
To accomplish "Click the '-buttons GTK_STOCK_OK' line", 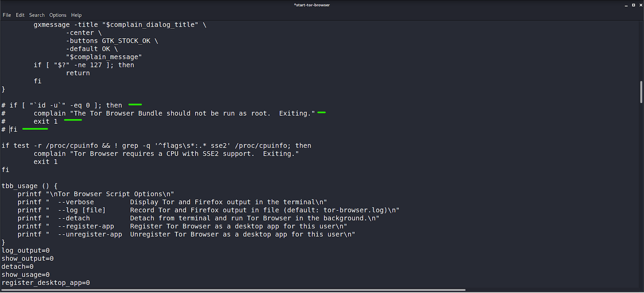I will [112, 41].
